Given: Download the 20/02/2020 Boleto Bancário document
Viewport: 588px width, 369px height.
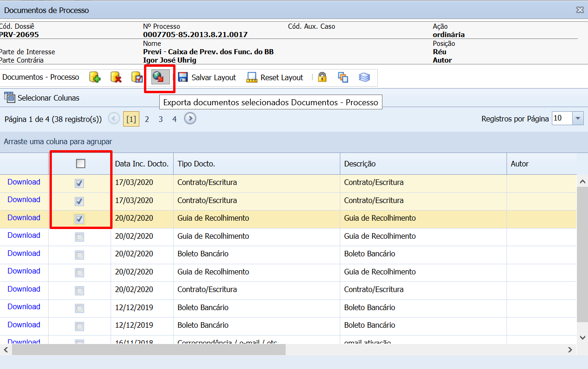Looking at the screenshot, I should coord(24,253).
